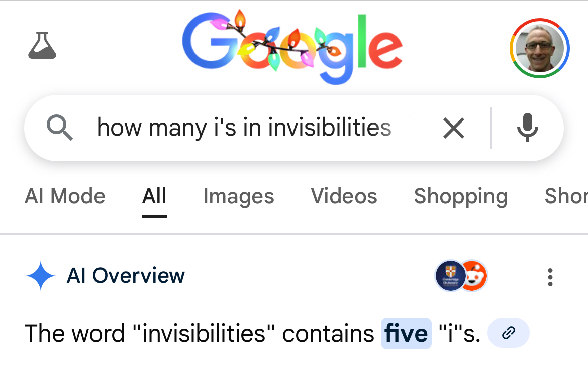Open the Reddit source icon
Viewport: 588px width, 365px height.
point(474,276)
